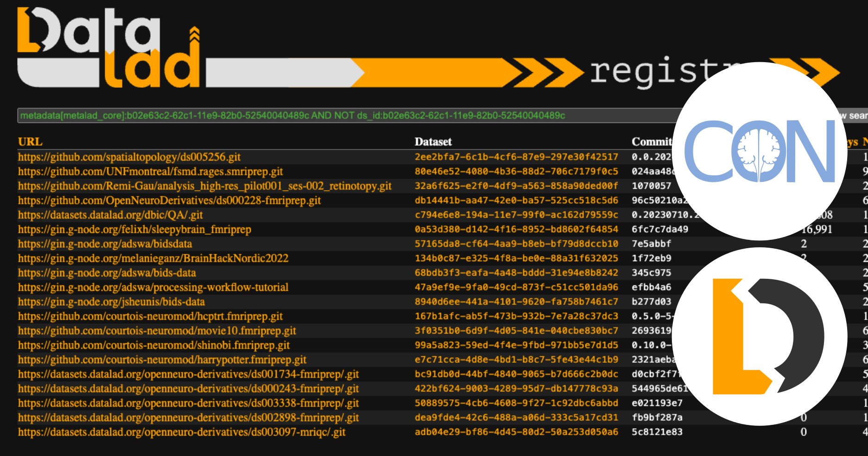Open jsheunis/bids-data link

tap(111, 302)
